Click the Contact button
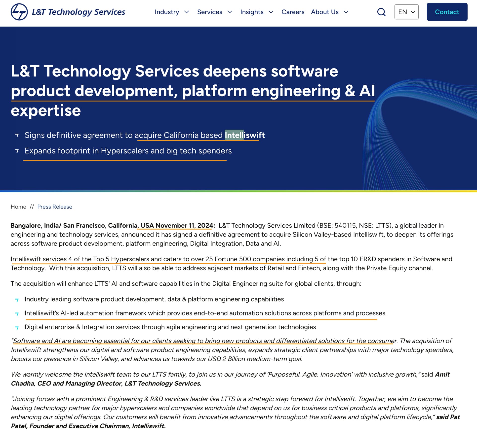 pyautogui.click(x=447, y=12)
